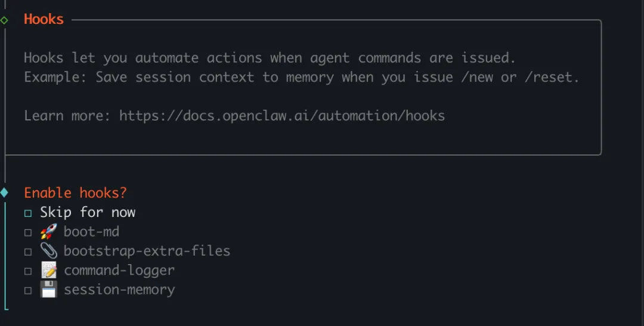This screenshot has width=644, height=326.
Task: Click the orange Hooks section heading
Action: pos(44,19)
